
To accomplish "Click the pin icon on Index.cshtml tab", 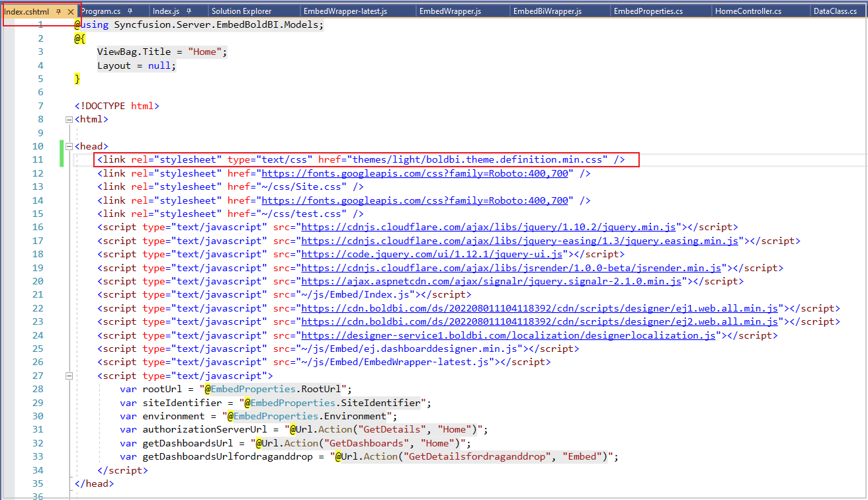I will point(58,12).
